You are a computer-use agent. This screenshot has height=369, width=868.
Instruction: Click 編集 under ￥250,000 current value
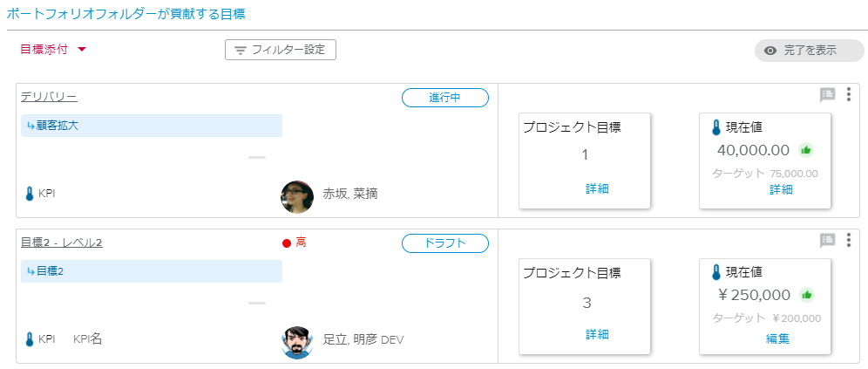777,338
